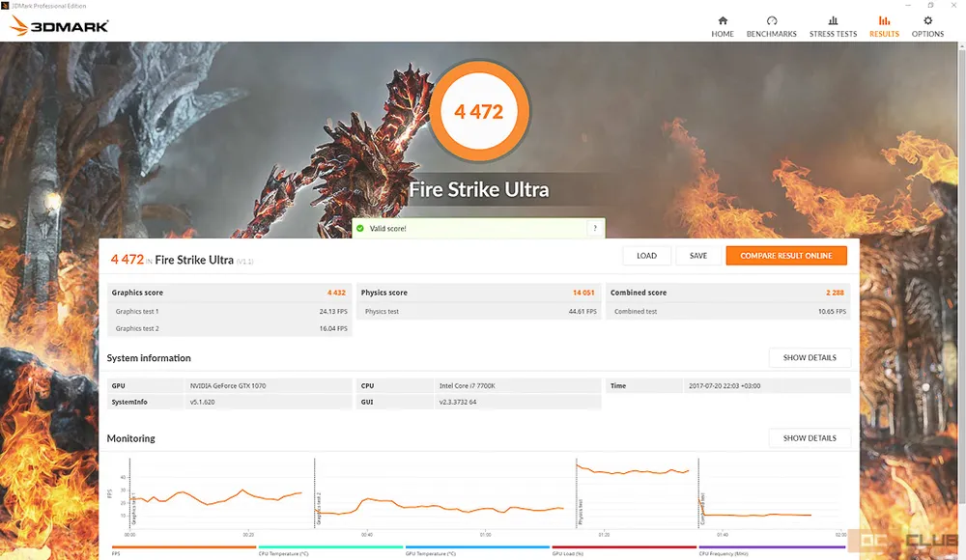
Task: Click the 3DMark logo in header
Action: pos(60,26)
